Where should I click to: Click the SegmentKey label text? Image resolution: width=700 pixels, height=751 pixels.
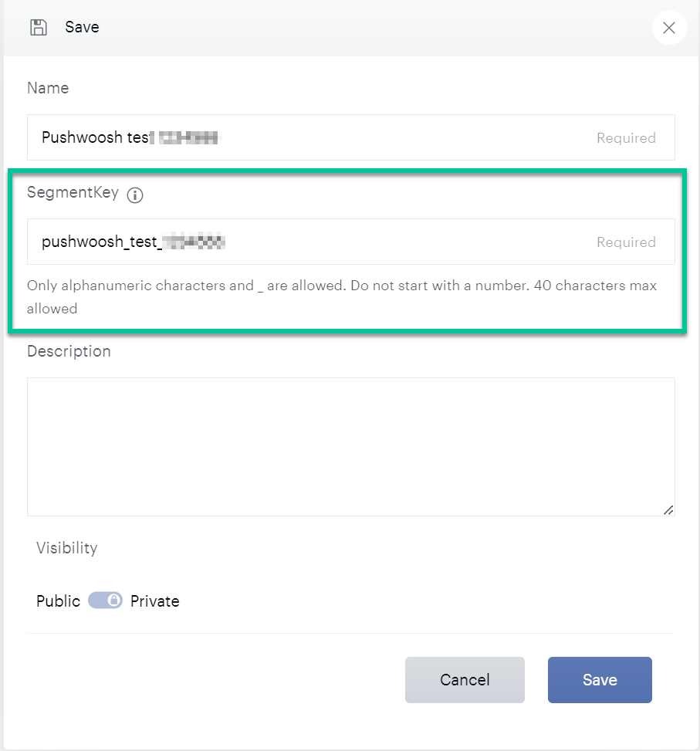73,193
